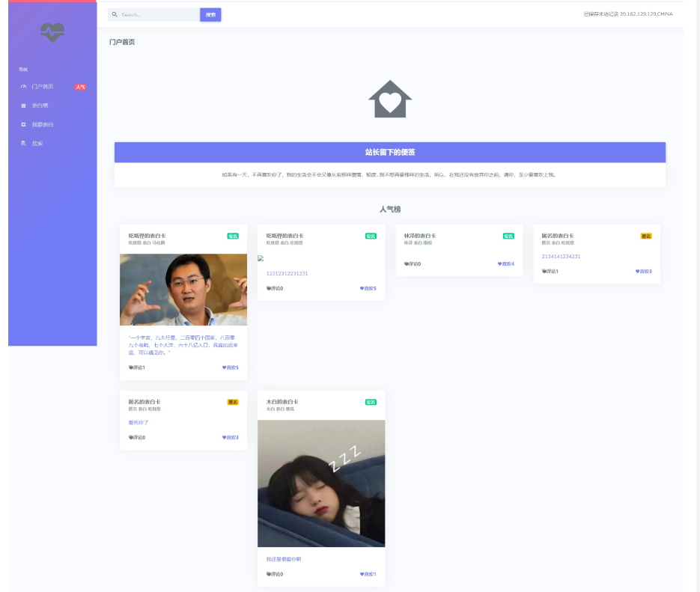Viewport: 700px width, 592px height.
Task: Click the sleeping girl photo on 木白的表白卡
Action: [x=320, y=483]
